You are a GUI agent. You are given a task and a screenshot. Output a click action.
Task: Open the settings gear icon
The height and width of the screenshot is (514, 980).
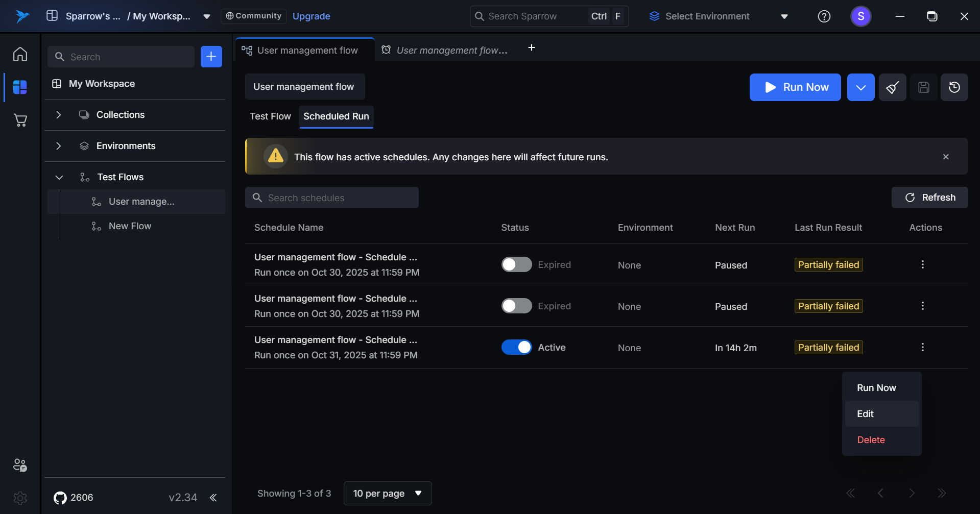[20, 498]
